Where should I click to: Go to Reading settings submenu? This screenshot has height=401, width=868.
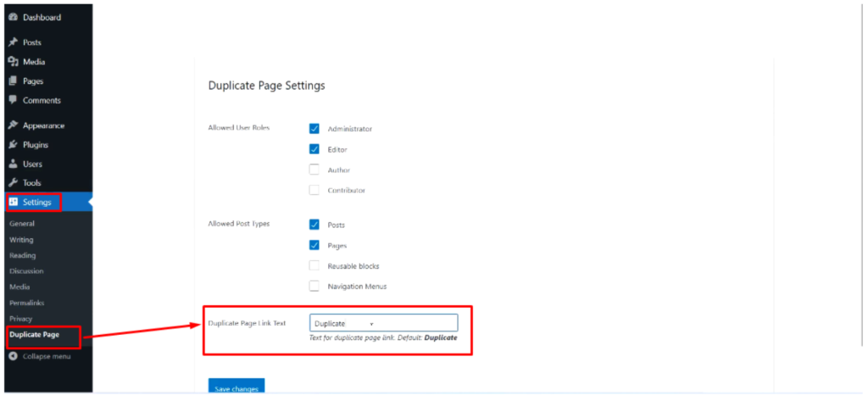coord(23,255)
